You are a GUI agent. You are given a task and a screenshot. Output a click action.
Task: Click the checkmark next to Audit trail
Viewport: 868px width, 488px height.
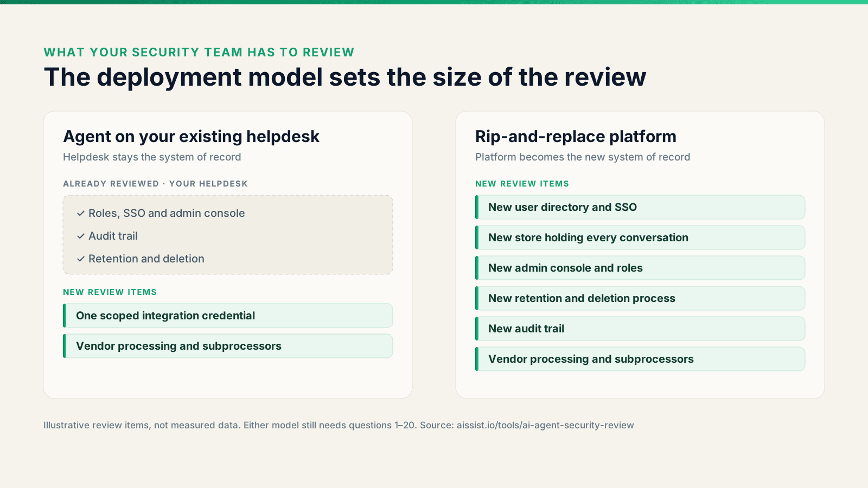coord(81,236)
